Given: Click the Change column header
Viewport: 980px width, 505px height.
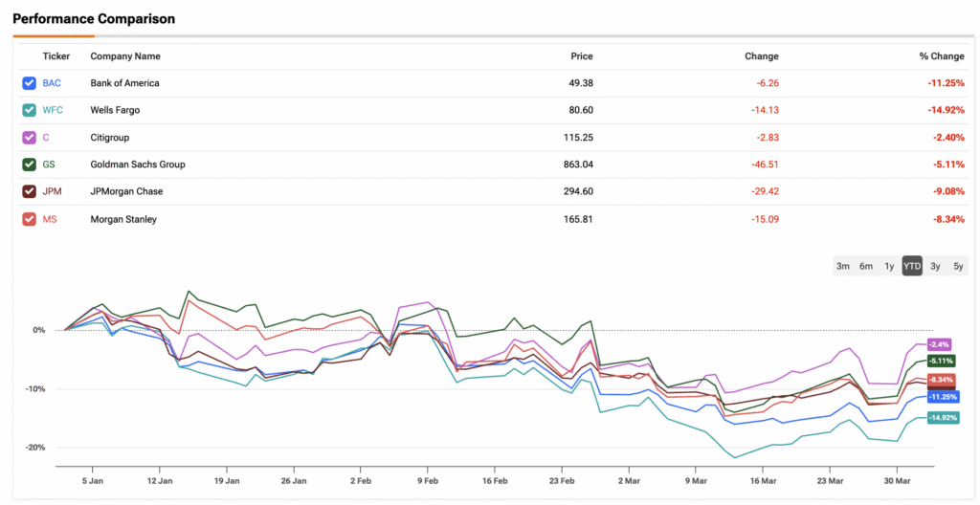Looking at the screenshot, I should [x=762, y=56].
